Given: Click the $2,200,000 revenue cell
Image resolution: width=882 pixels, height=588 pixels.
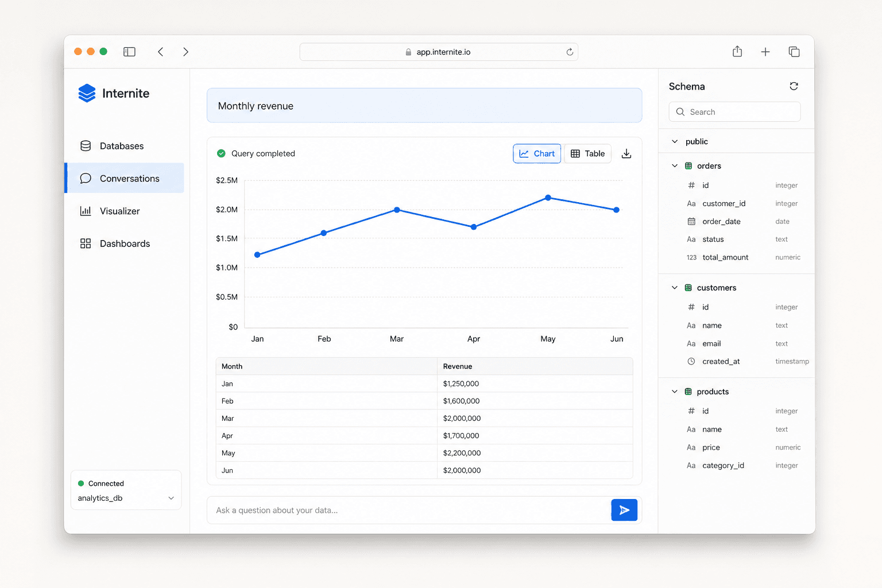Looking at the screenshot, I should click(535, 453).
